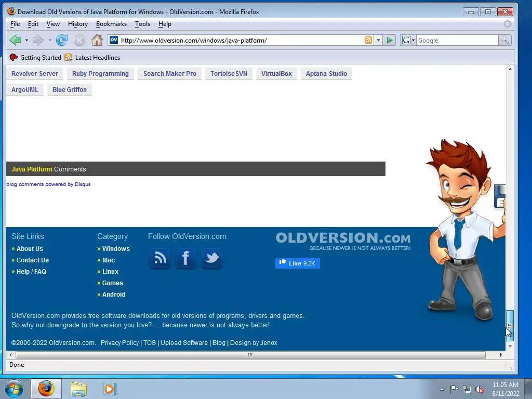Open blog comments powered by Disqus link
532x399 pixels.
(48, 184)
